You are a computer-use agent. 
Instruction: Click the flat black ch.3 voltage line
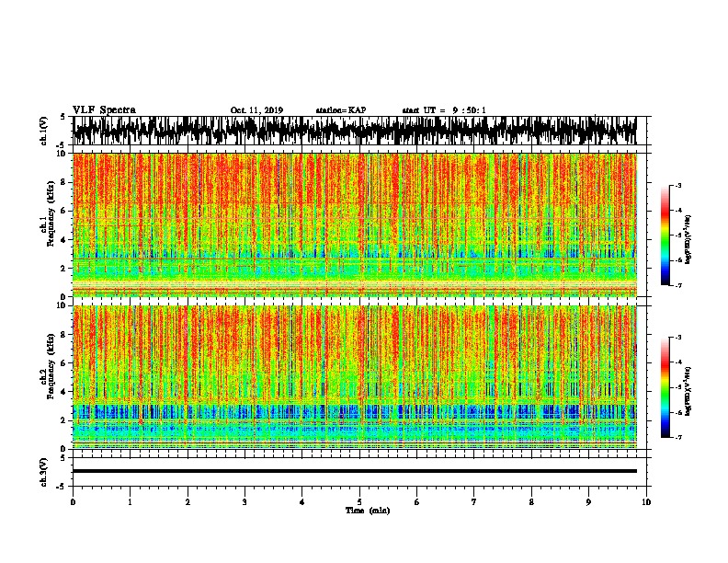point(354,471)
